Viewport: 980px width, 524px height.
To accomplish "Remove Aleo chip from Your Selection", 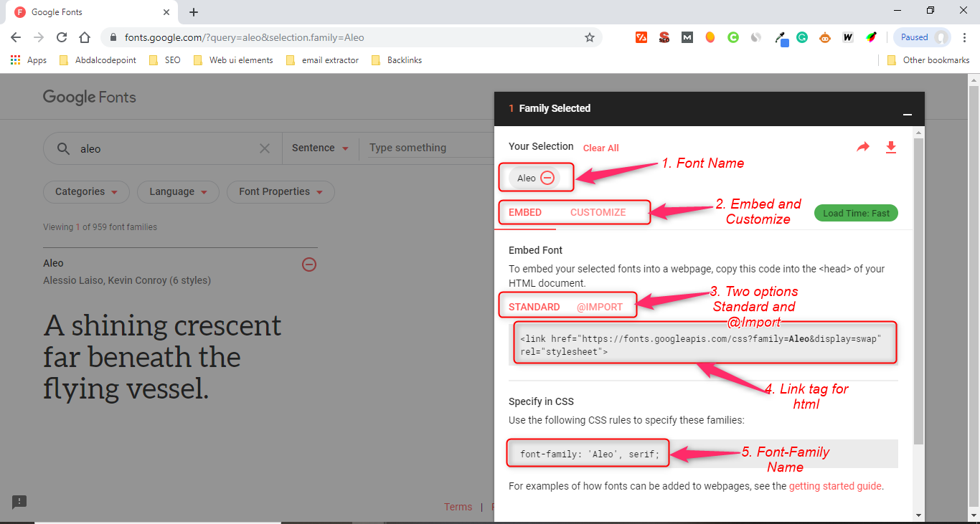I will click(x=547, y=178).
